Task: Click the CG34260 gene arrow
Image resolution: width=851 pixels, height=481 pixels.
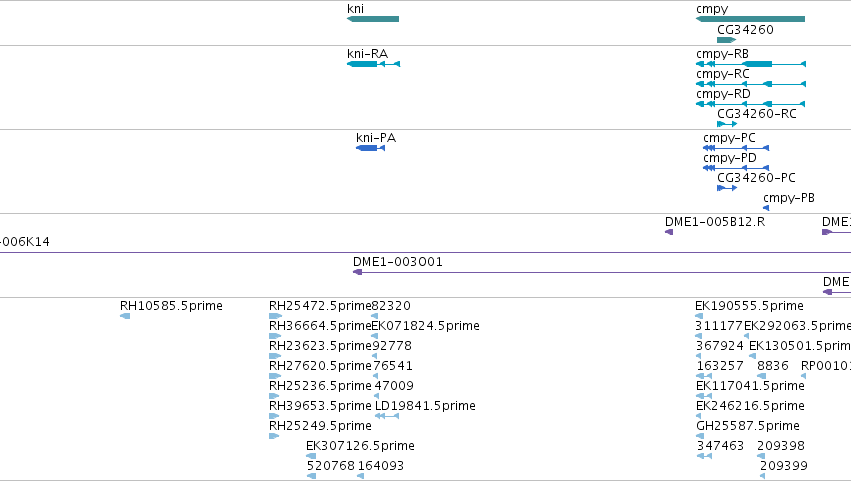Action: coord(727,40)
